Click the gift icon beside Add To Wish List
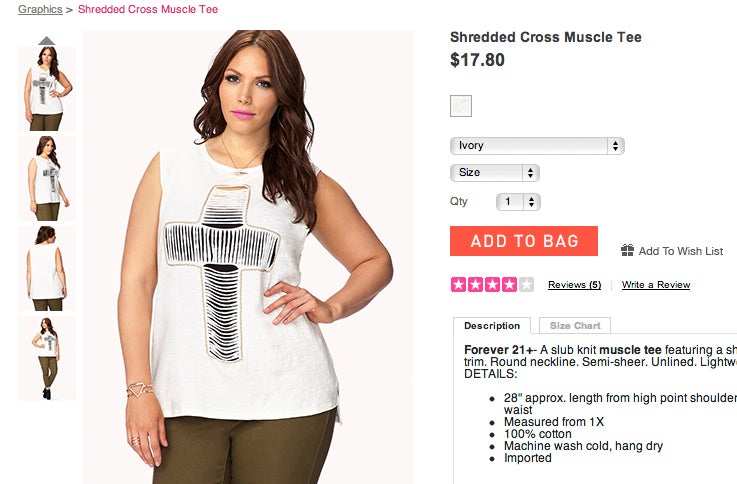 pyautogui.click(x=627, y=250)
